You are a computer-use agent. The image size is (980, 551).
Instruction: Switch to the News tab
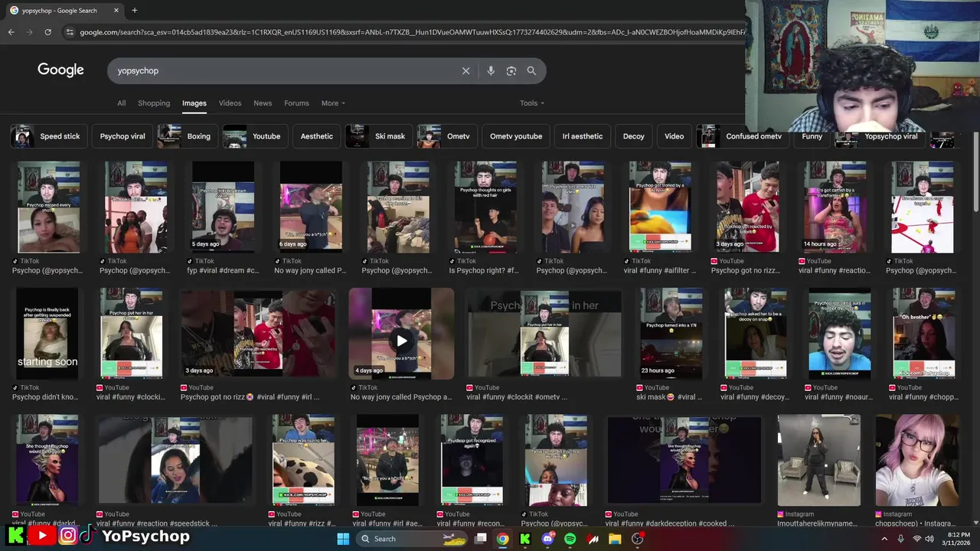pos(263,103)
